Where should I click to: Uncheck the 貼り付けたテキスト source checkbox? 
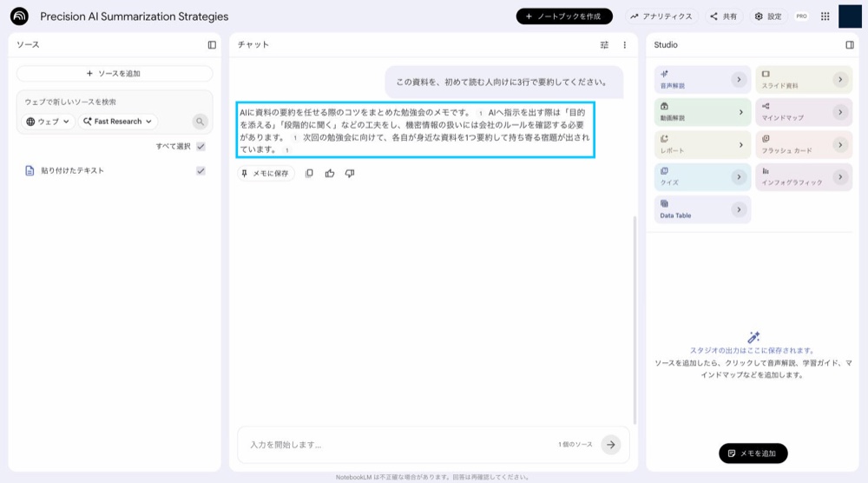(201, 170)
